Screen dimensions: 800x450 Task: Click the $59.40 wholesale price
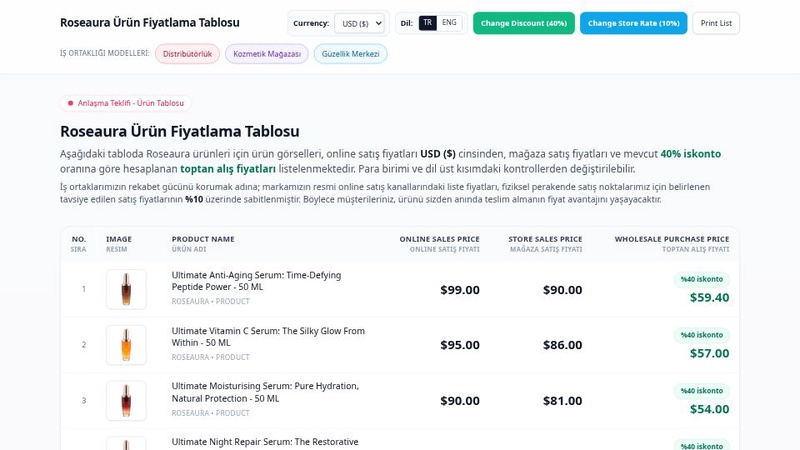tap(709, 297)
